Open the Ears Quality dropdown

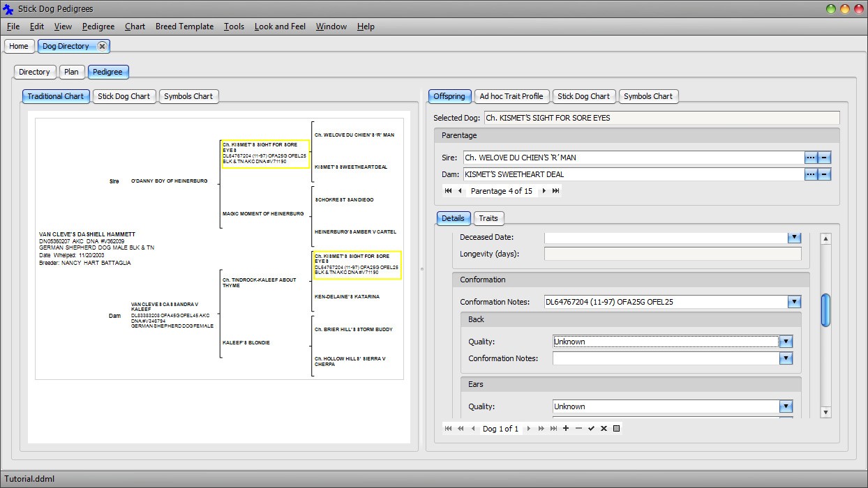pos(786,406)
